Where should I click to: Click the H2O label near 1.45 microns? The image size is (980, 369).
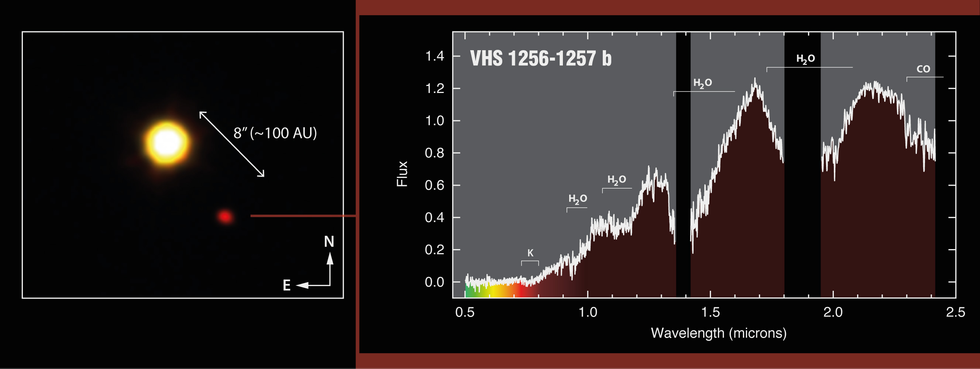[702, 83]
